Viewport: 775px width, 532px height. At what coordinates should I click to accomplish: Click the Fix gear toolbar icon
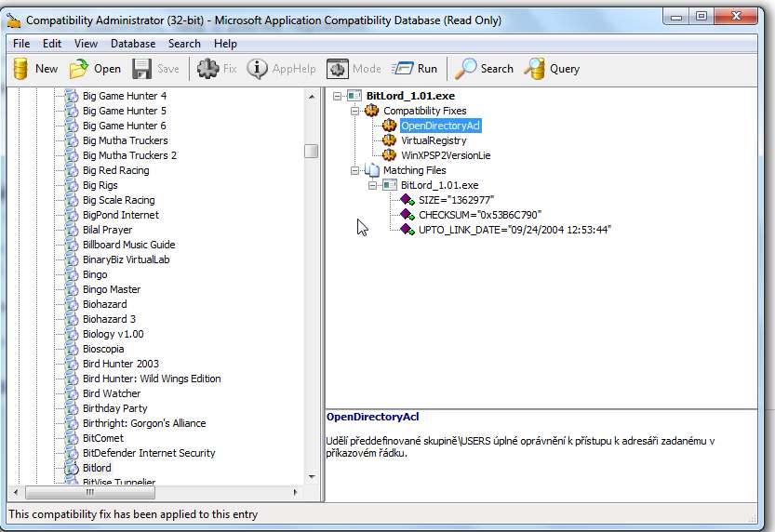207,69
